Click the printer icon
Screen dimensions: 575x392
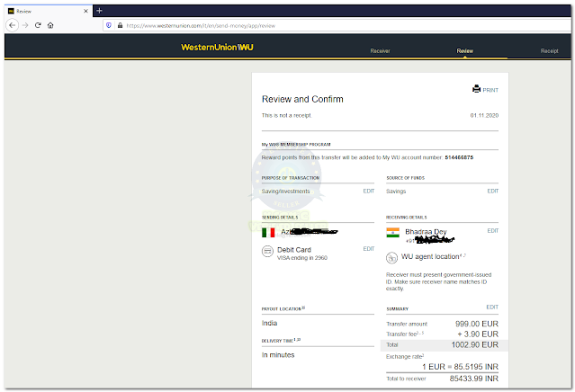(476, 89)
